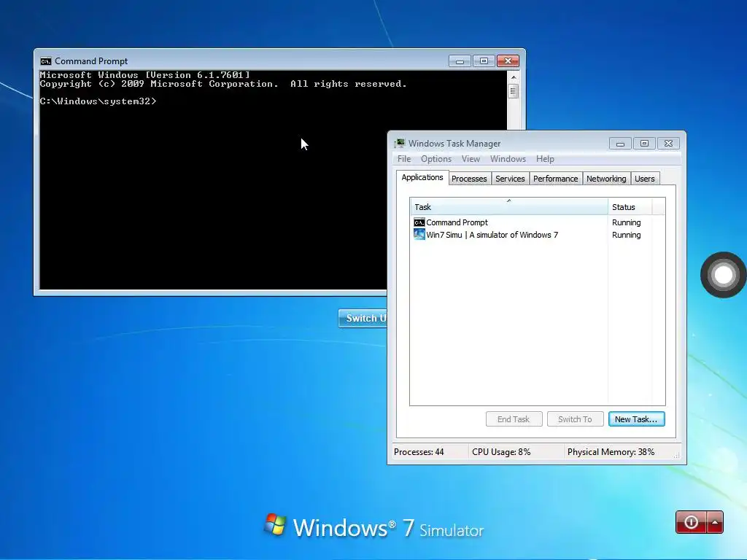Screen dimensions: 747x560
Task: Open the View menu in Task Manager
Action: (471, 159)
